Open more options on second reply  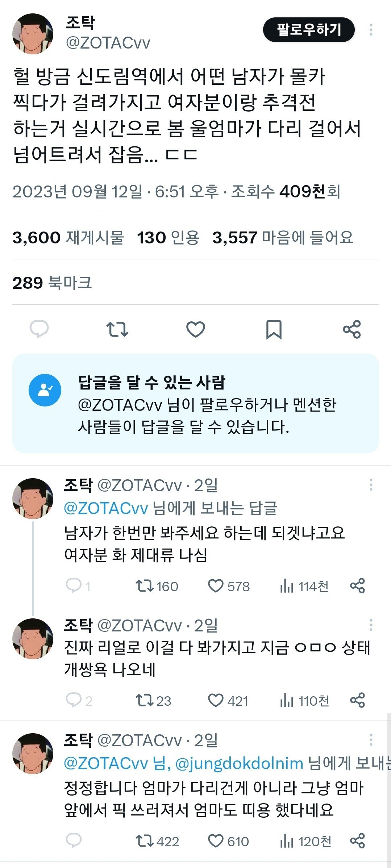click(371, 625)
